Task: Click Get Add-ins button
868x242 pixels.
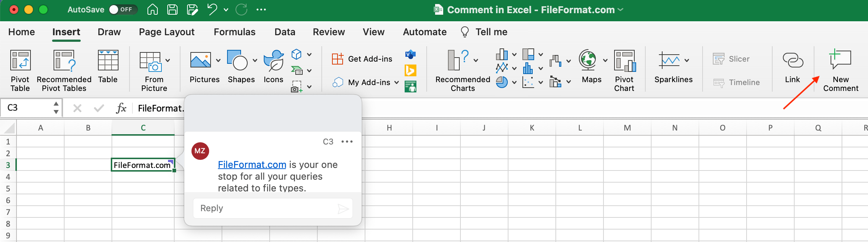Action: [x=362, y=59]
